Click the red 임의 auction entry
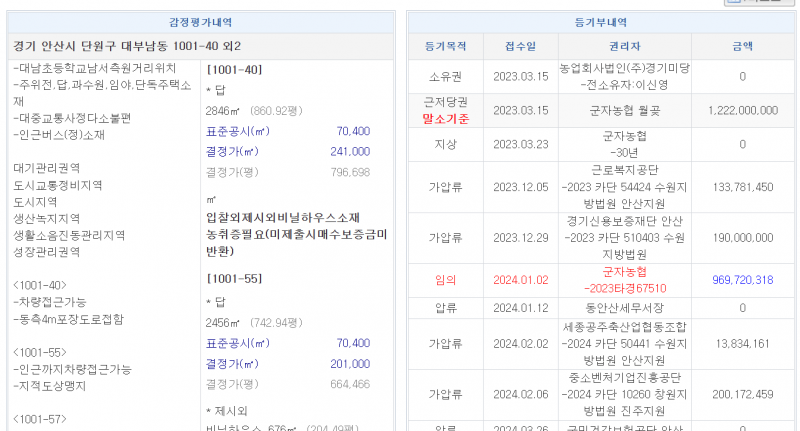 [445, 279]
